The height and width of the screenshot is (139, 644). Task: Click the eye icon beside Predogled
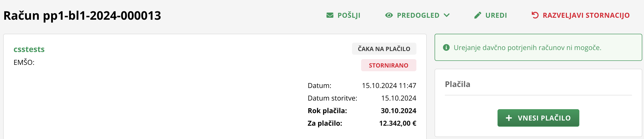pos(389,15)
